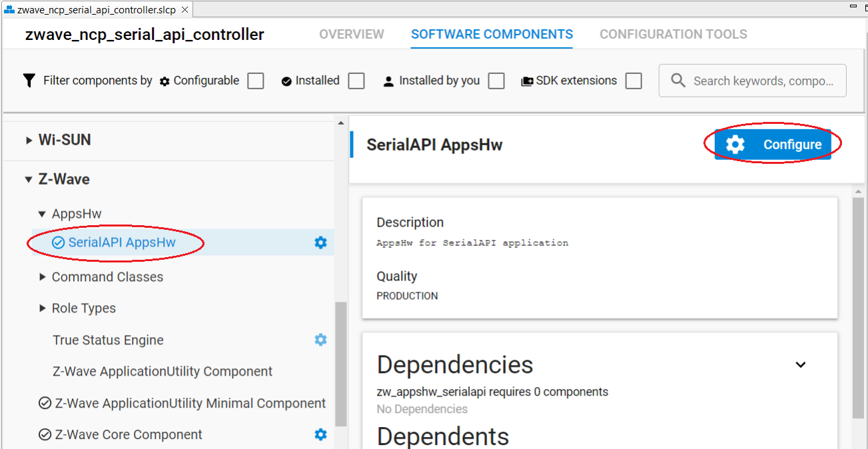Select Z-Wave ApplicationUtility Minimal Component
This screenshot has width=868, height=449.
click(x=179, y=403)
